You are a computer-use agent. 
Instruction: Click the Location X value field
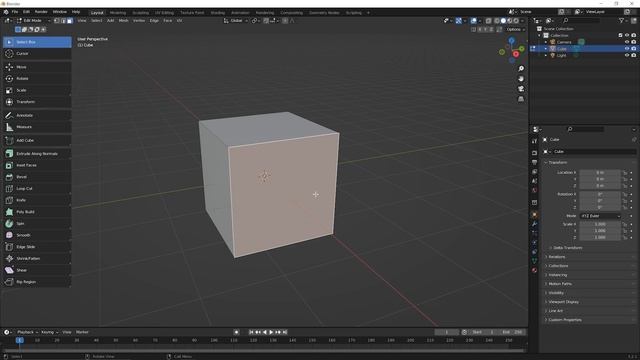tap(600, 173)
